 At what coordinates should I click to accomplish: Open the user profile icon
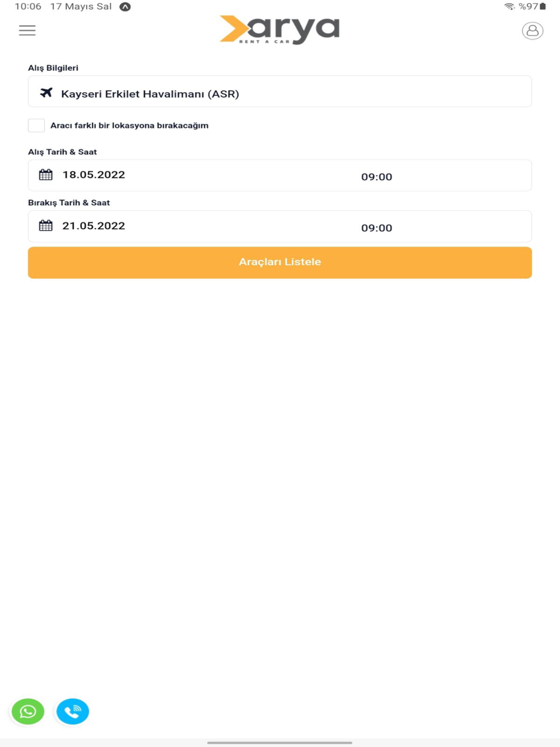tap(532, 31)
